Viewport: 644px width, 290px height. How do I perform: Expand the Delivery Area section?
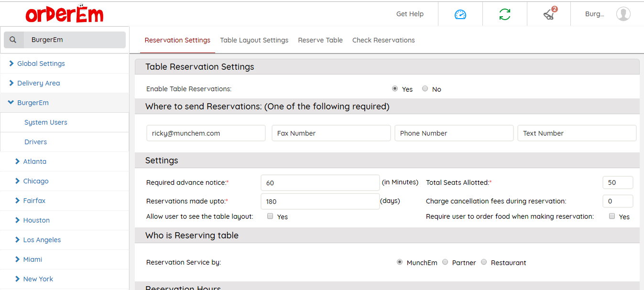[38, 83]
